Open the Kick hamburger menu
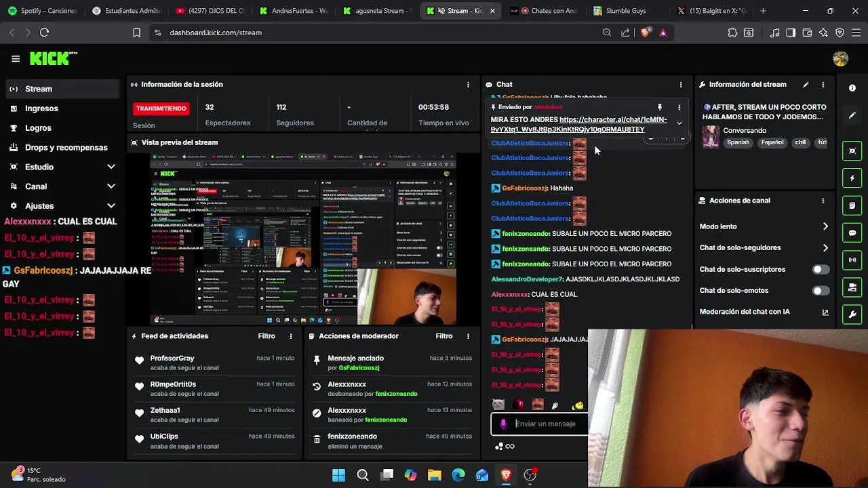 tap(16, 59)
